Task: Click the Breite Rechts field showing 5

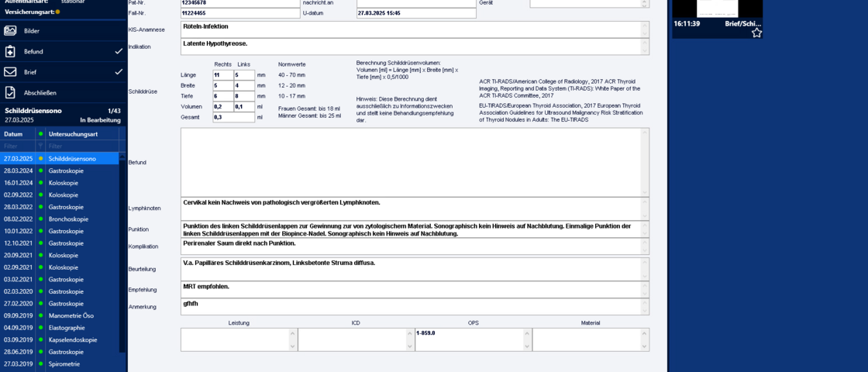Action: click(223, 85)
